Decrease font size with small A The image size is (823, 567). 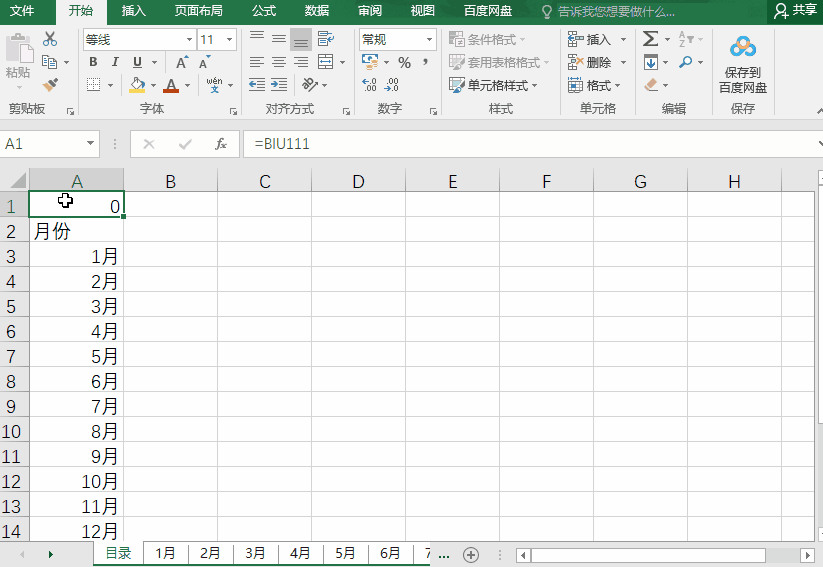[204, 62]
